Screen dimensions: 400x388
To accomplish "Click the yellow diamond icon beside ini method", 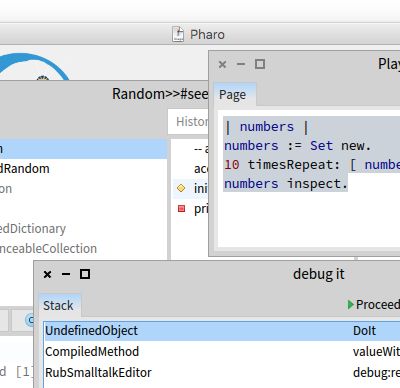I will pyautogui.click(x=181, y=188).
